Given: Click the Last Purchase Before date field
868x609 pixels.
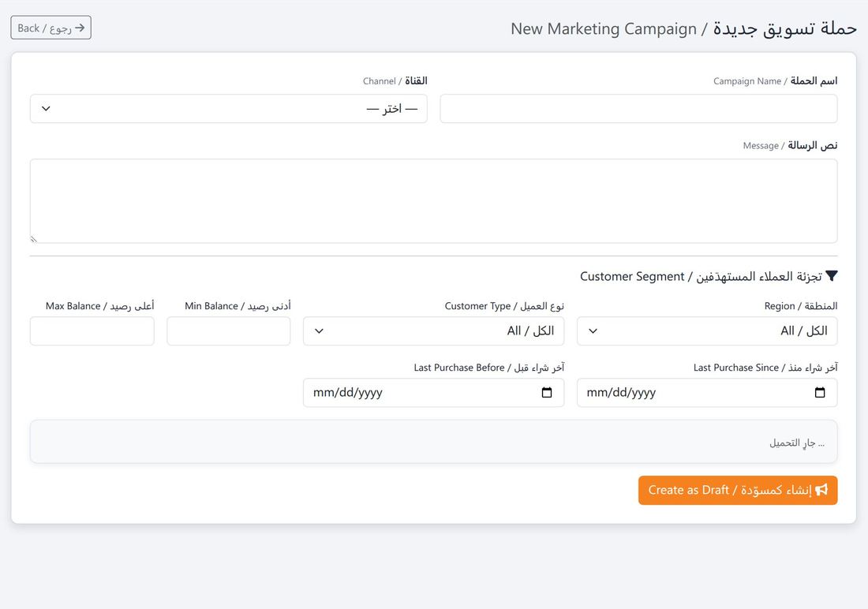Looking at the screenshot, I should tap(433, 393).
